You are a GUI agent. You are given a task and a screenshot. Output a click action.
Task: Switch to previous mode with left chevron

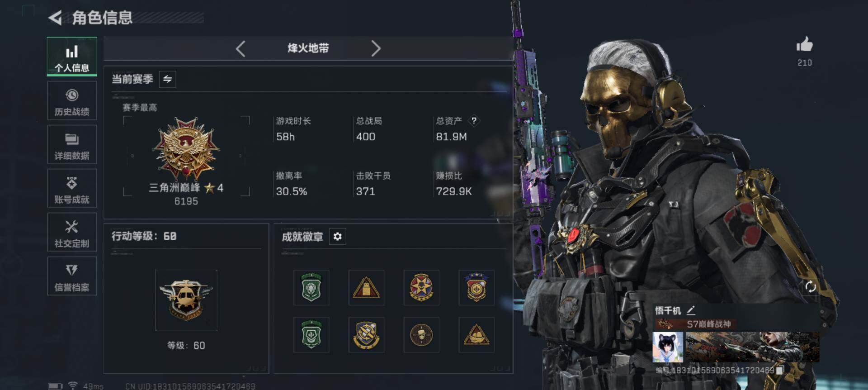[x=241, y=48]
